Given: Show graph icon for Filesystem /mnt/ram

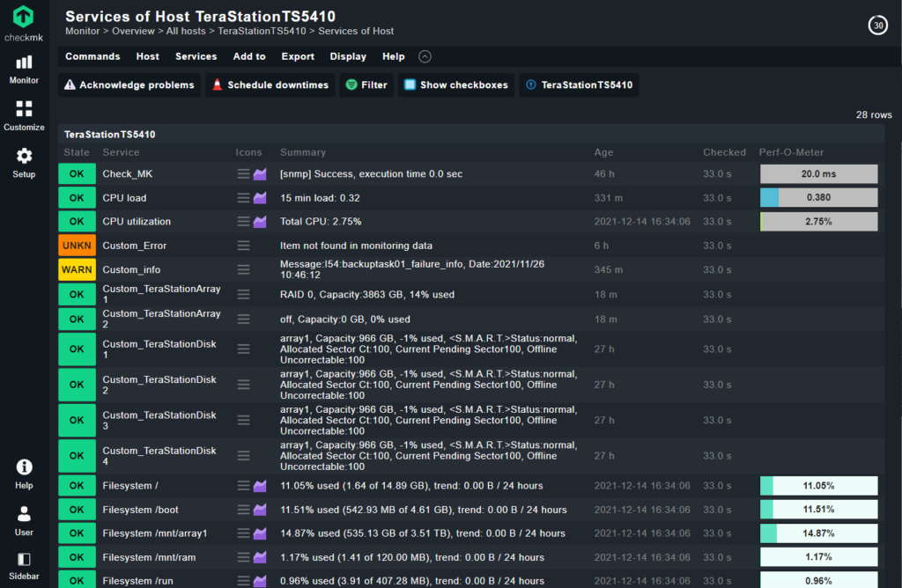Looking at the screenshot, I should click(260, 557).
